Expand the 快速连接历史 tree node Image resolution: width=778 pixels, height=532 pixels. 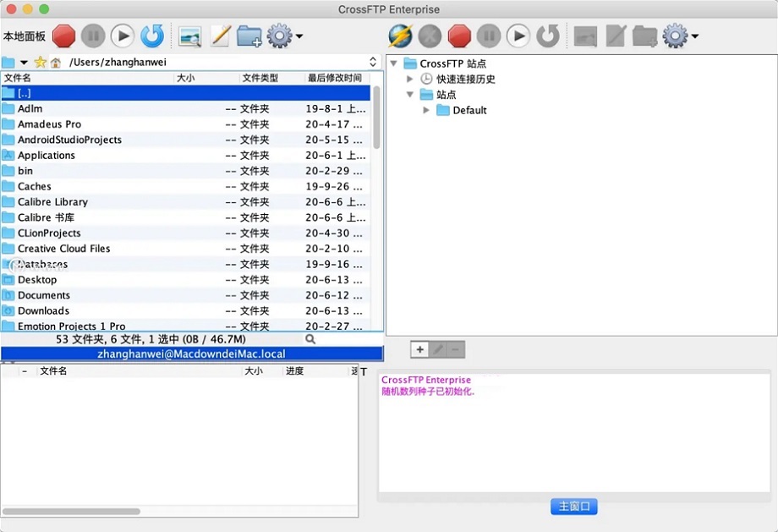click(411, 79)
